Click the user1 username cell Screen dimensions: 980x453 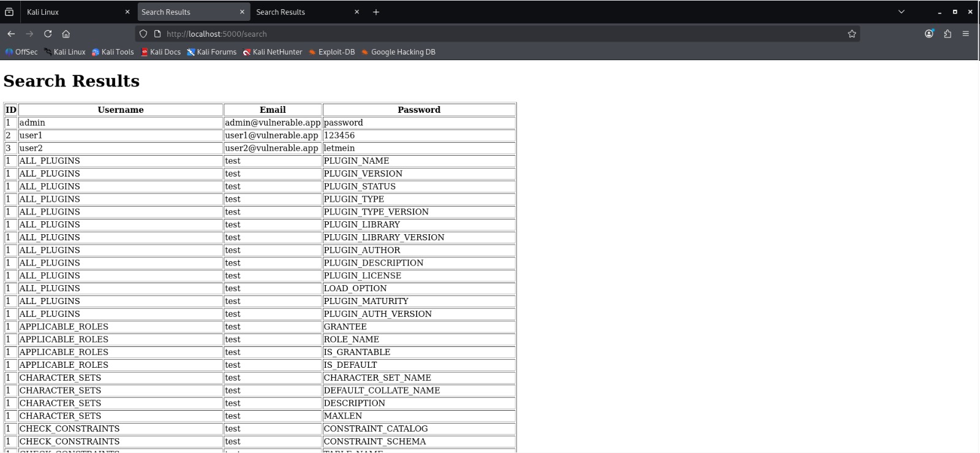[121, 135]
